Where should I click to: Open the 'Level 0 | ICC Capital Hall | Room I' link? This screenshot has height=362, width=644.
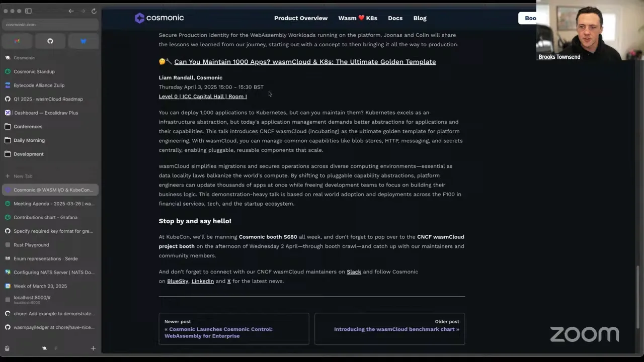(x=203, y=97)
